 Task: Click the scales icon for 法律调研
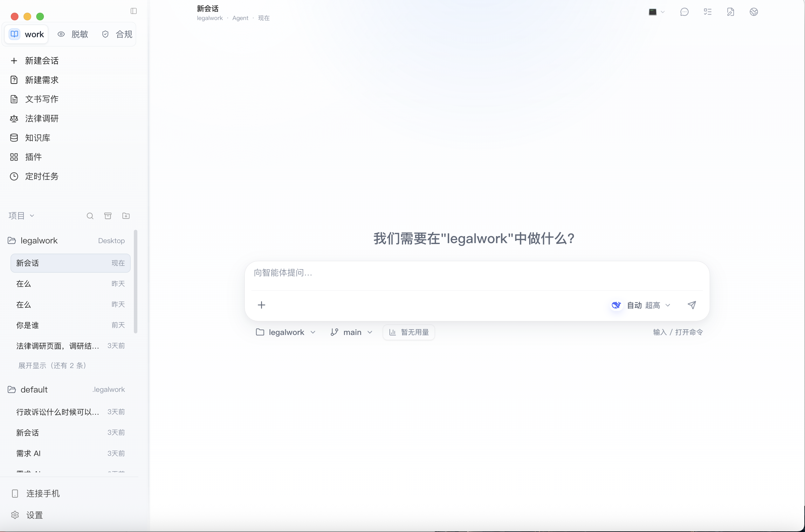tap(14, 119)
